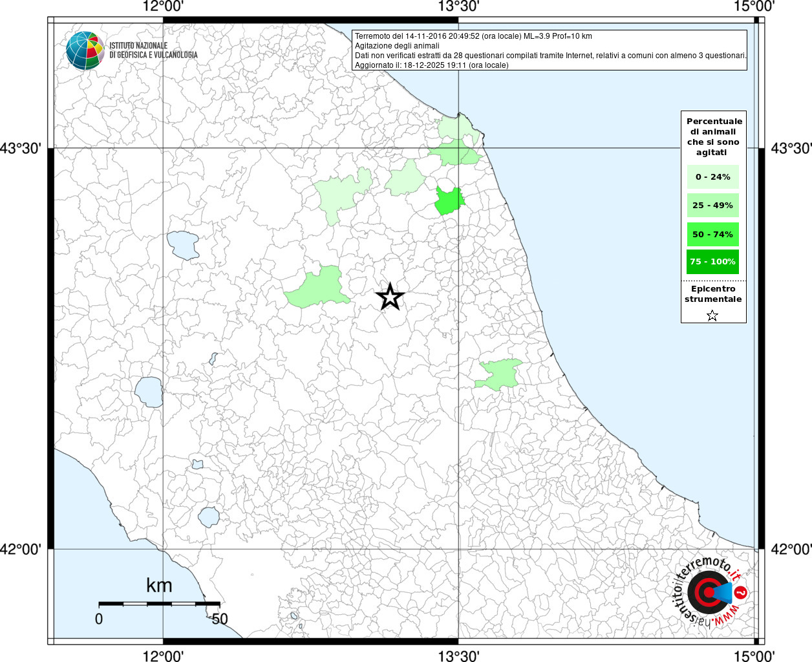Click the green municipality southeast of the epicenter
This screenshot has height=662, width=812.
click(x=498, y=374)
